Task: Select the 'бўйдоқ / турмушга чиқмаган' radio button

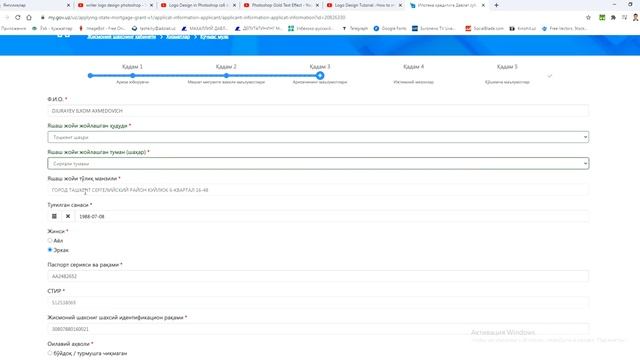Action: pos(50,353)
